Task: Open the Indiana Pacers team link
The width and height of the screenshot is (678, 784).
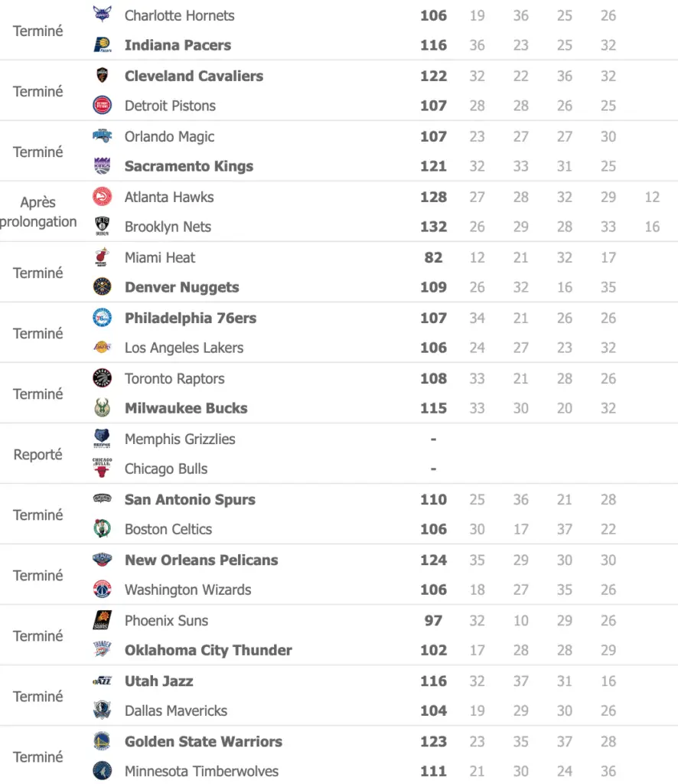Action: pyautogui.click(x=178, y=45)
